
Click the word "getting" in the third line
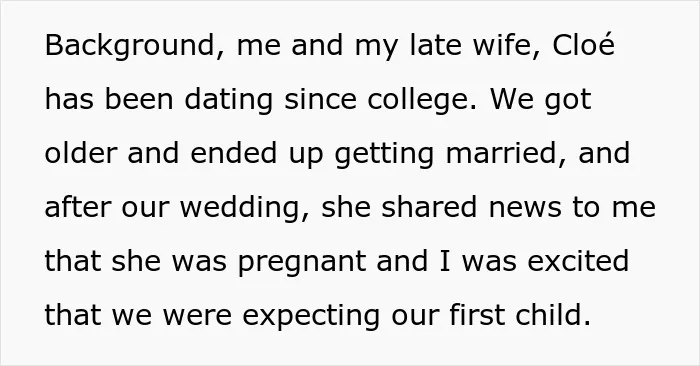(384, 155)
